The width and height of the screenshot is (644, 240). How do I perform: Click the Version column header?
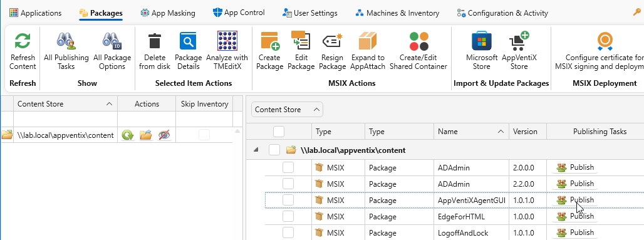527,132
